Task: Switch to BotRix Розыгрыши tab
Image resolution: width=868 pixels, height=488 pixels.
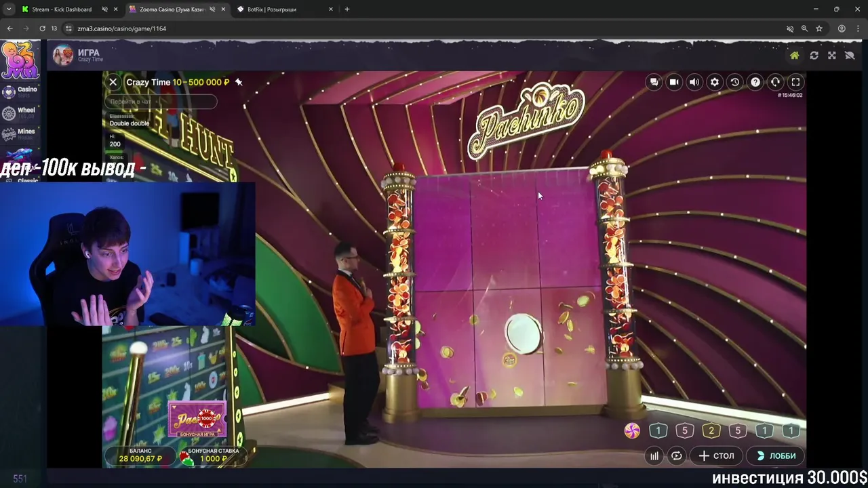Action: click(271, 9)
